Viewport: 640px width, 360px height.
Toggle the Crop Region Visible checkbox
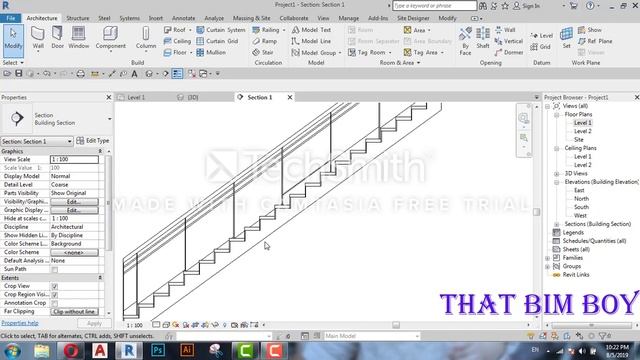pyautogui.click(x=55, y=295)
